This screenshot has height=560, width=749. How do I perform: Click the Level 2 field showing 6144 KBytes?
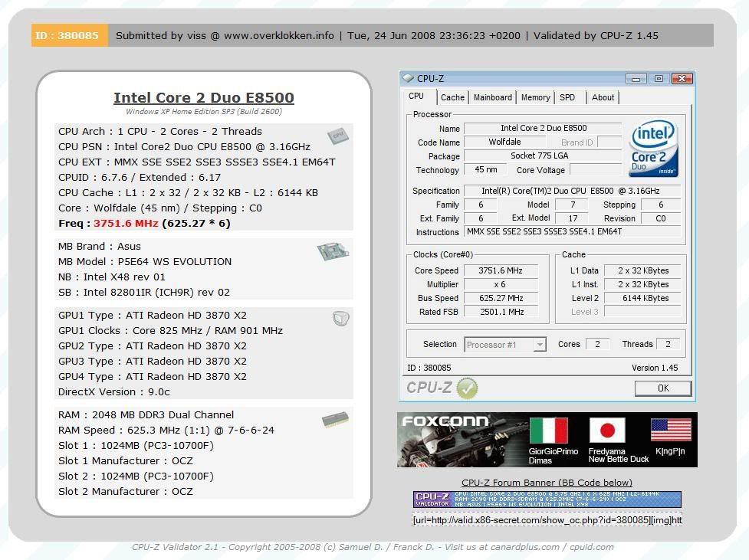click(x=642, y=298)
